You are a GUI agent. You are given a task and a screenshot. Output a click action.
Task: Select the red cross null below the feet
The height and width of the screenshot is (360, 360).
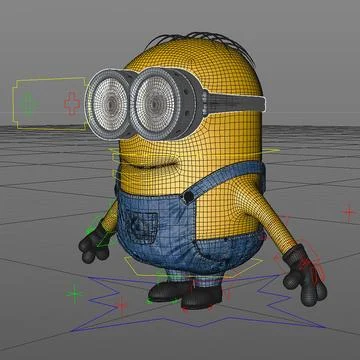(x=121, y=305)
